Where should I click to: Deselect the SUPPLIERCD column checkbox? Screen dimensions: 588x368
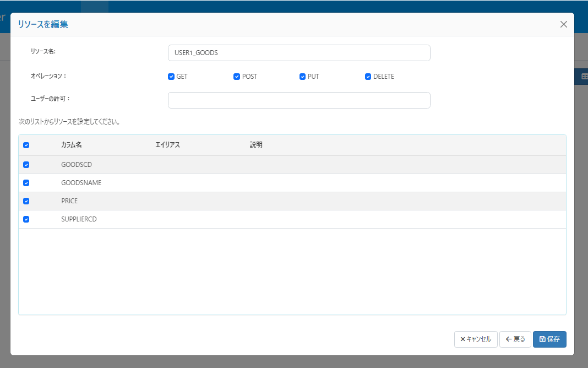coord(26,219)
